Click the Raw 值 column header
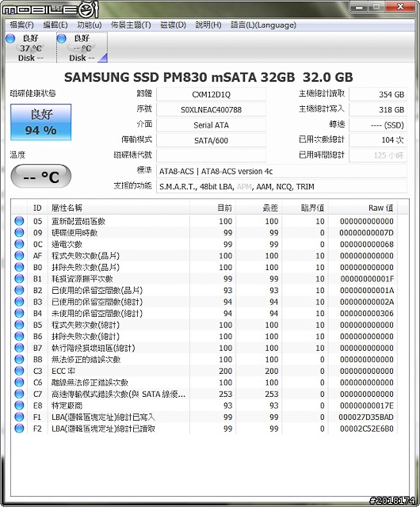 363,208
